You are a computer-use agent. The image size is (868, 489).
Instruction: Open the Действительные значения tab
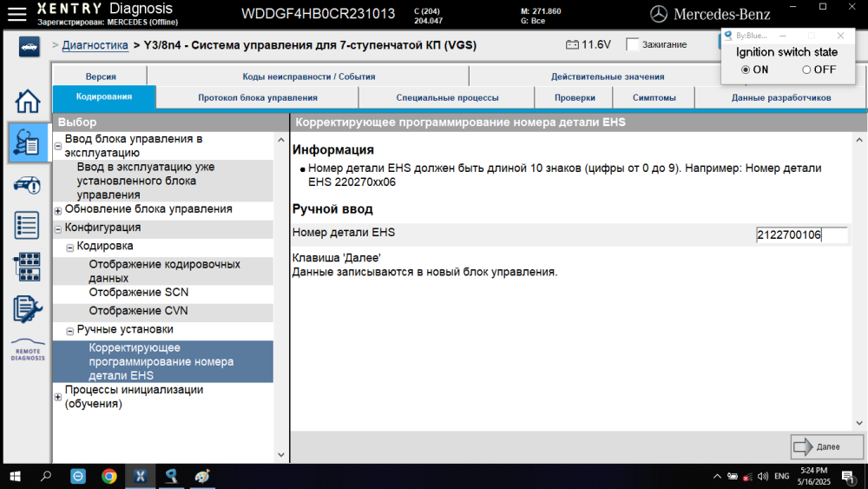pyautogui.click(x=608, y=76)
